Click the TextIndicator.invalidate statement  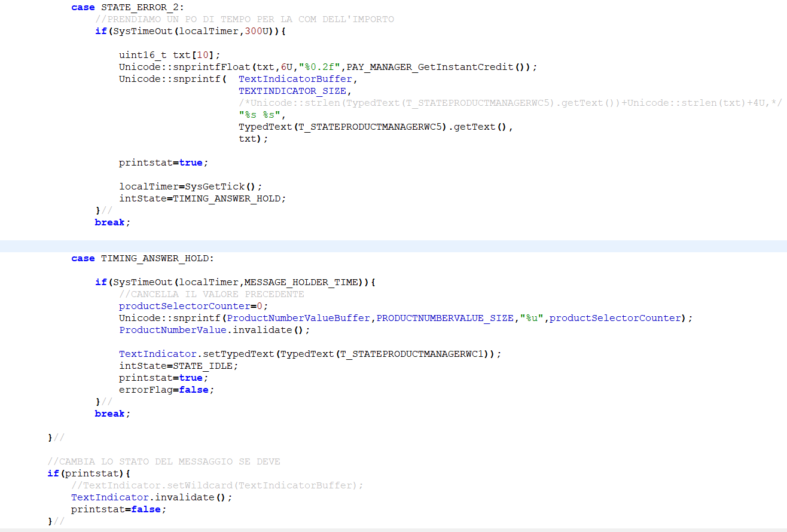[x=150, y=497]
